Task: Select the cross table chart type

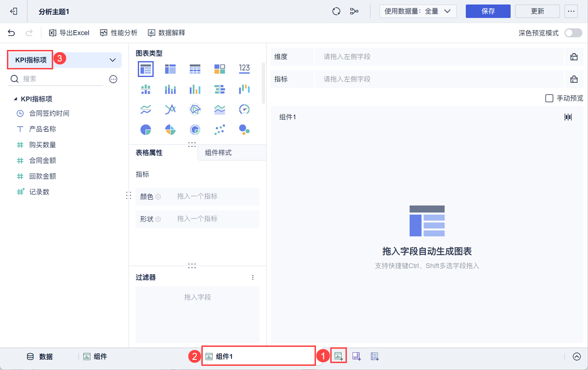Action: 170,69
